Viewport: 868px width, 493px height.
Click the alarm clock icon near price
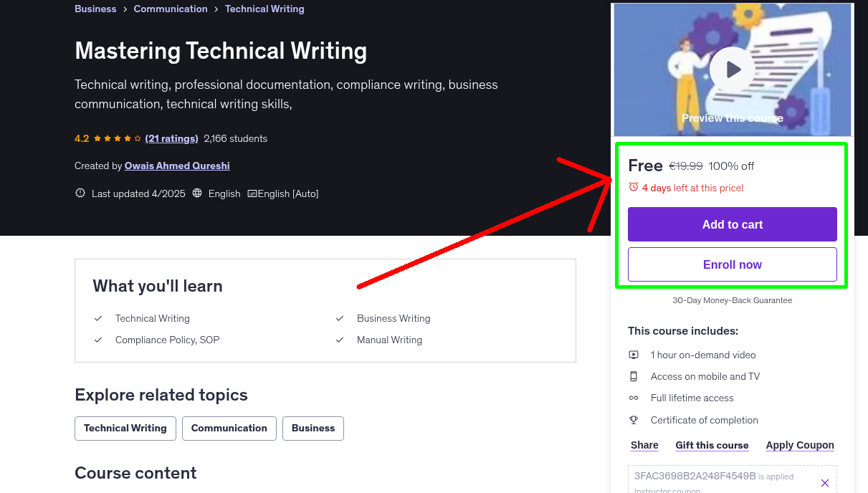pos(633,187)
